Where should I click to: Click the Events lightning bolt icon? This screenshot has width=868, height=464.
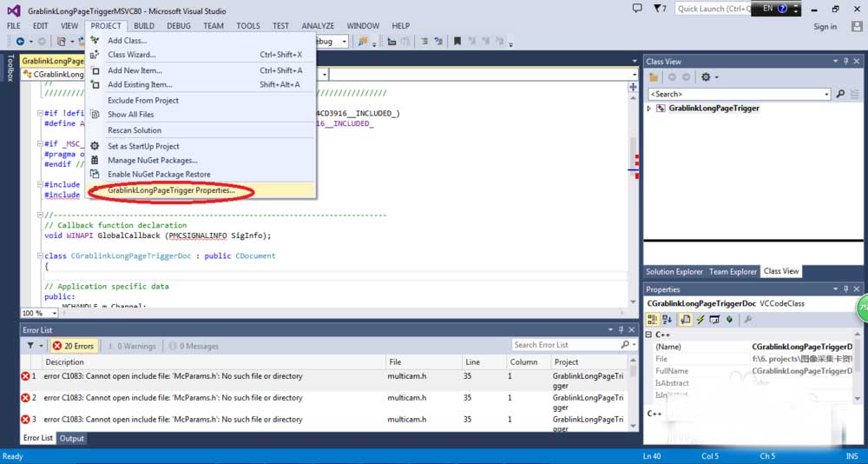coord(700,319)
